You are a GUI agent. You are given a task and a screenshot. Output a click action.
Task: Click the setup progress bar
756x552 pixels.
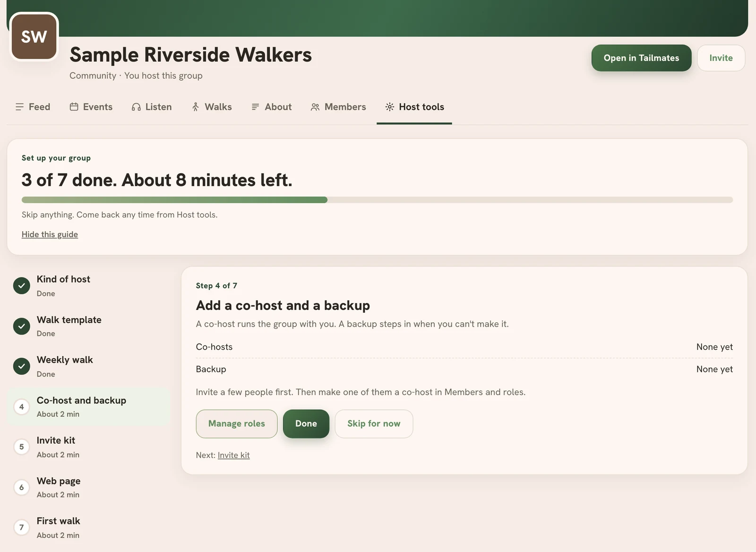(377, 200)
